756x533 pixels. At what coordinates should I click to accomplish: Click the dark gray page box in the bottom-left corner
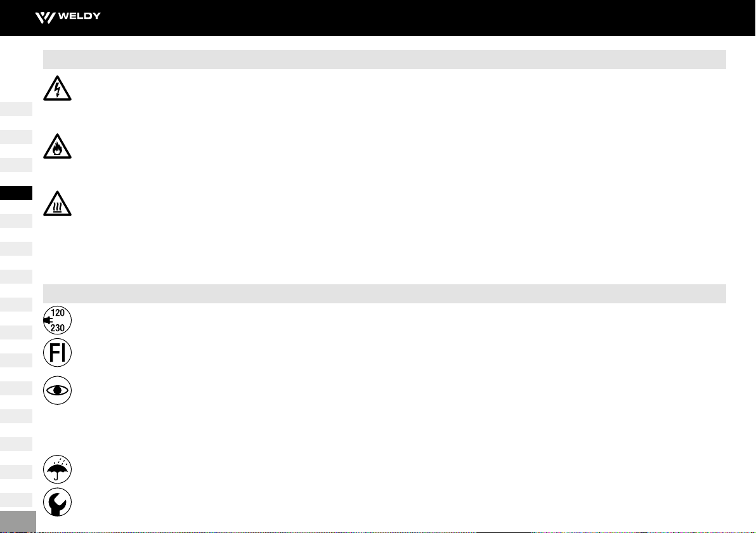(18, 522)
